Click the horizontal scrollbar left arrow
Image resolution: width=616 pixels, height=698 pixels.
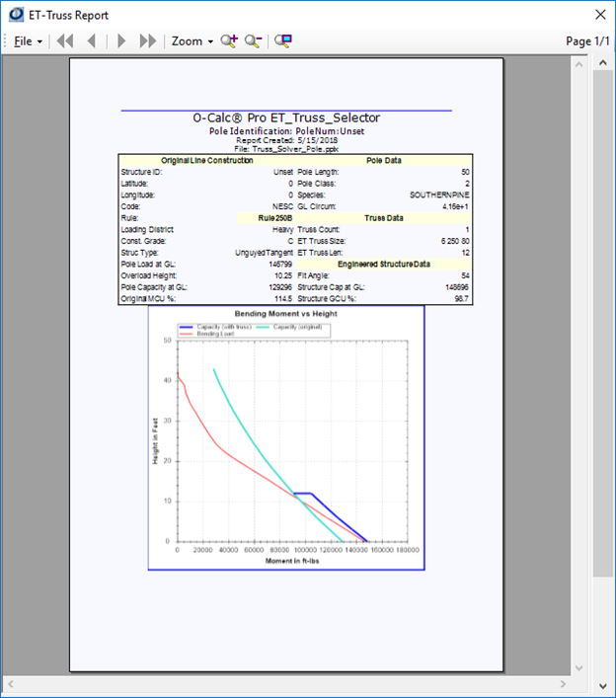tap(11, 684)
